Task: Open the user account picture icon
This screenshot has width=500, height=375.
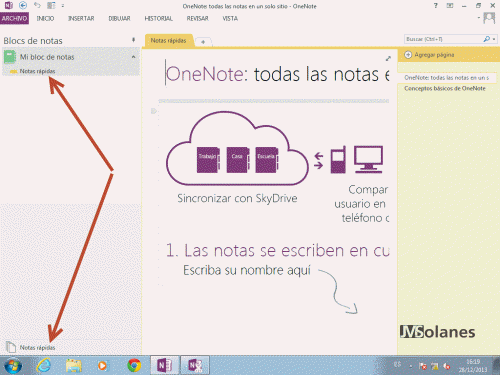Action: coord(489,18)
